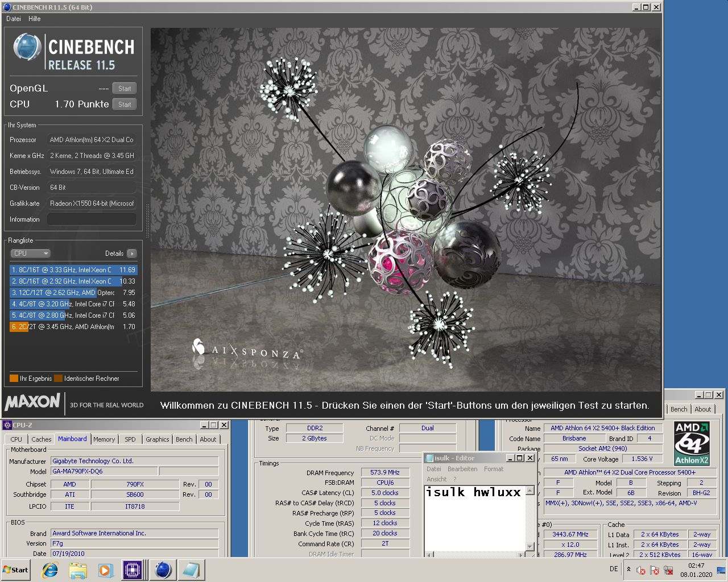Launch Internet Explorer from taskbar
Screen dimensions: 728x582
pyautogui.click(x=50, y=570)
